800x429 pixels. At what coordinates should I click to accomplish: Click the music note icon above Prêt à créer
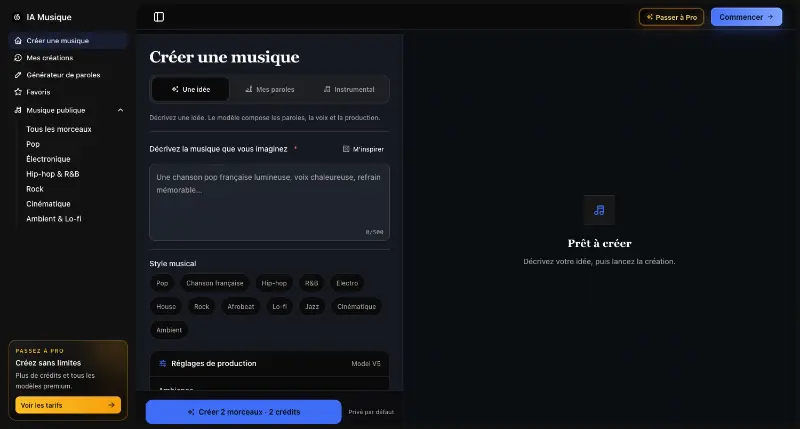point(599,210)
